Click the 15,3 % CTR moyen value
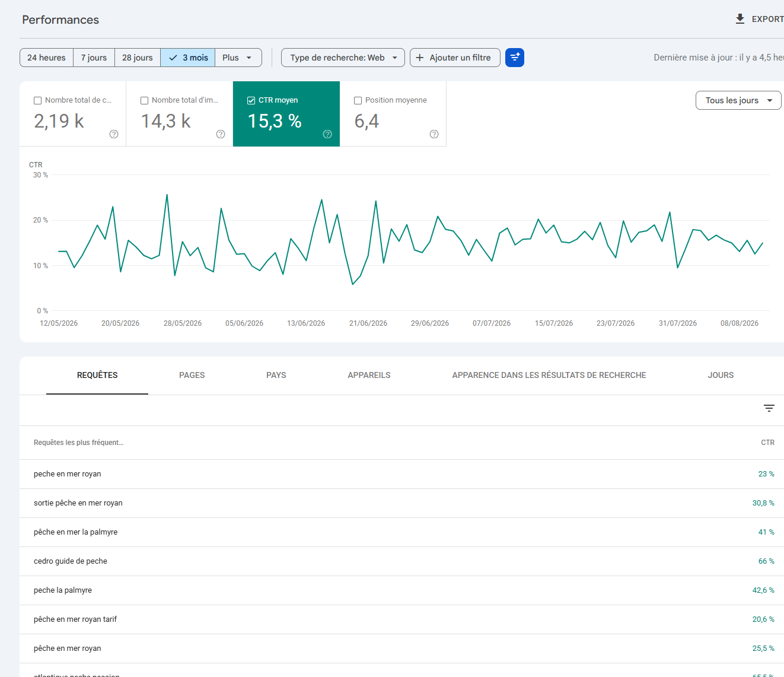 click(275, 121)
